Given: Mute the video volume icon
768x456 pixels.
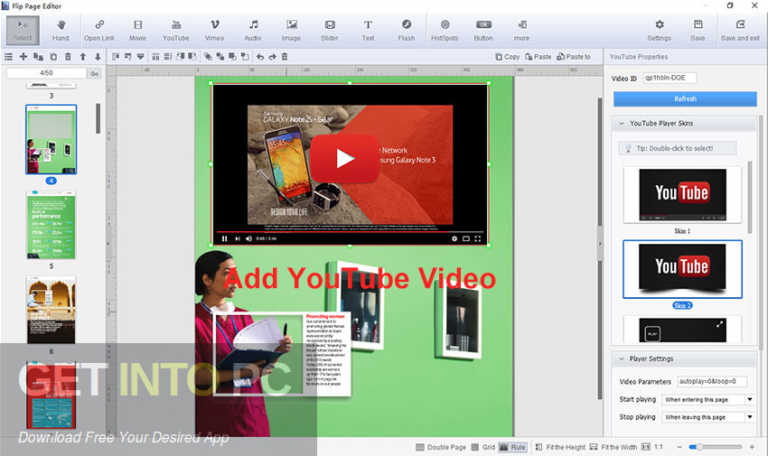Looking at the screenshot, I should coord(249,239).
